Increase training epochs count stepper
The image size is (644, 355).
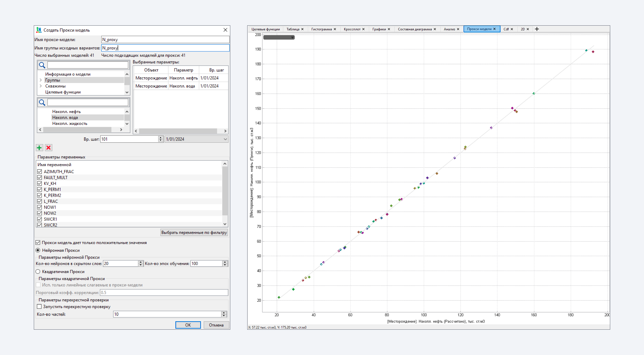click(x=225, y=262)
